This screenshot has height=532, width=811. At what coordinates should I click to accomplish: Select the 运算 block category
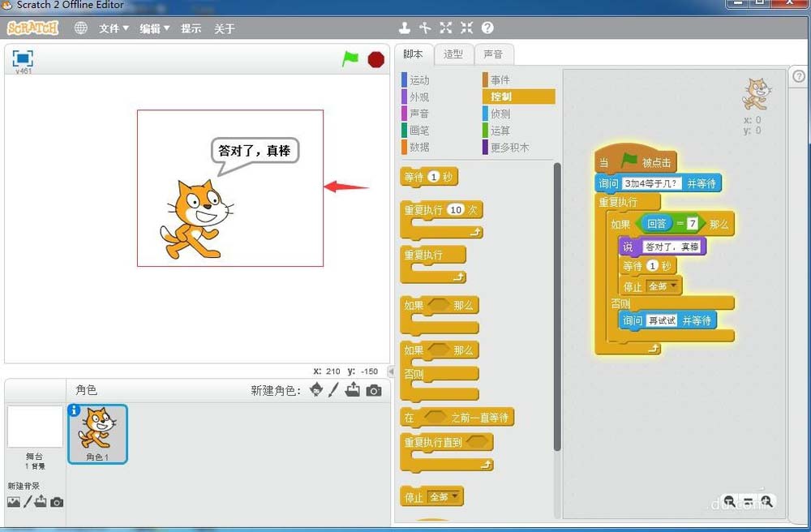coord(496,131)
